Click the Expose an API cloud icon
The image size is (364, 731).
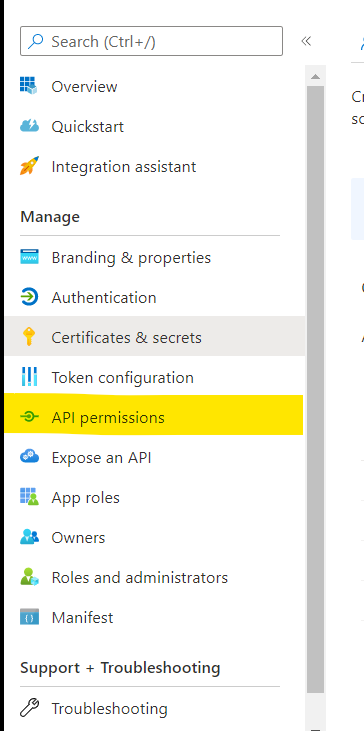tap(29, 456)
